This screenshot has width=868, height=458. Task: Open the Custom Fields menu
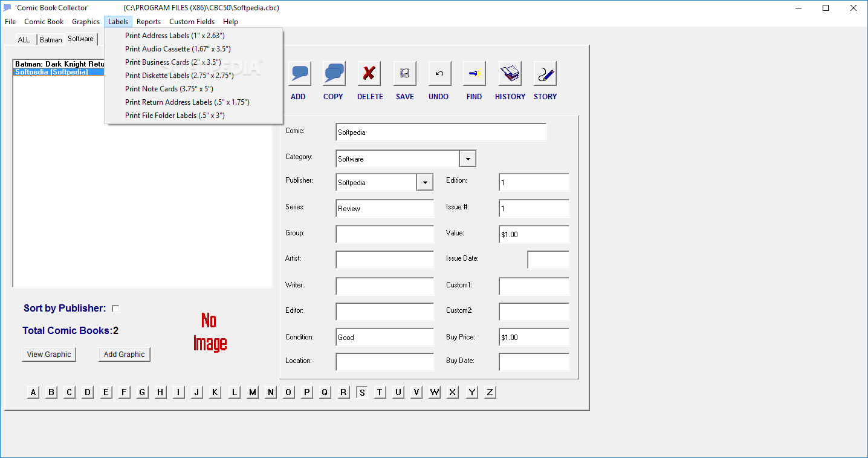tap(192, 22)
